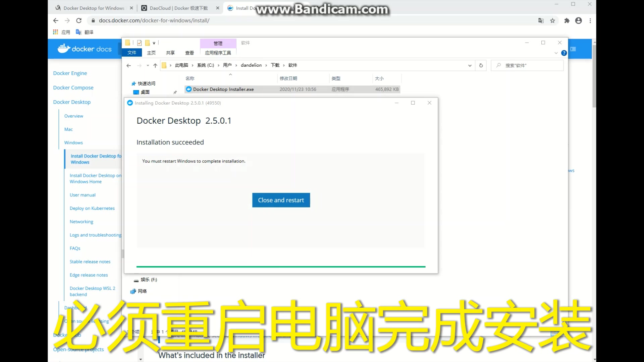644x362 pixels.
Task: Select the Windows sidebar entry
Action: coord(73,143)
